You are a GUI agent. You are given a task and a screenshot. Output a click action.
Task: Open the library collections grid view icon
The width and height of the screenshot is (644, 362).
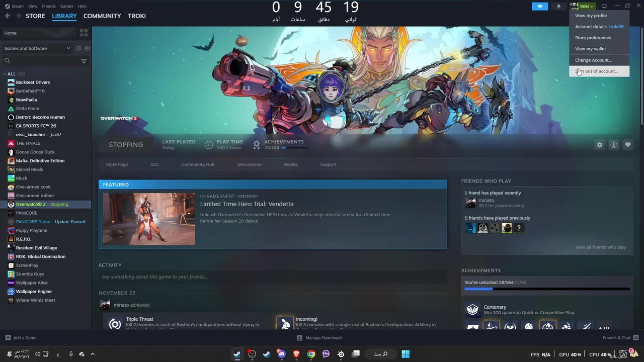coord(84,33)
